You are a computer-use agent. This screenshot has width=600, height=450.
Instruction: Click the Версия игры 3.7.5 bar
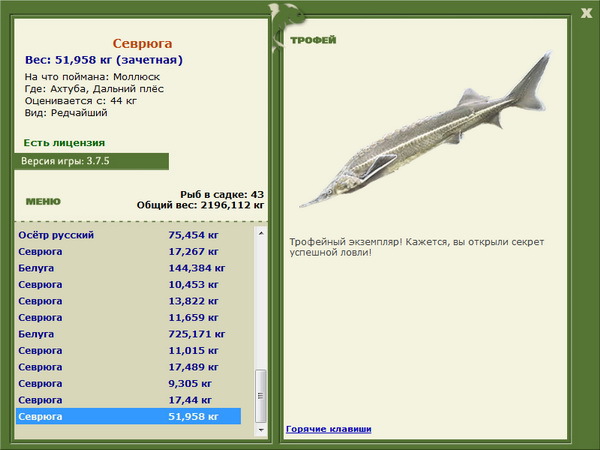(x=91, y=161)
